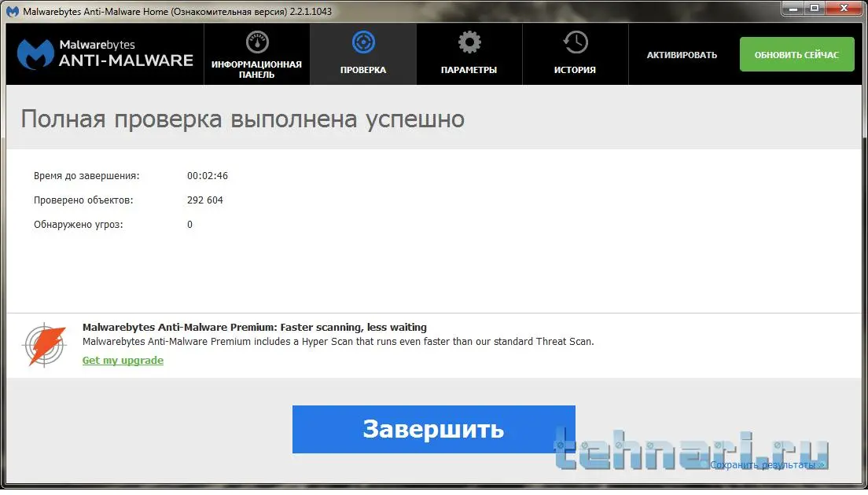Click the label Проверено объектов

[x=83, y=200]
